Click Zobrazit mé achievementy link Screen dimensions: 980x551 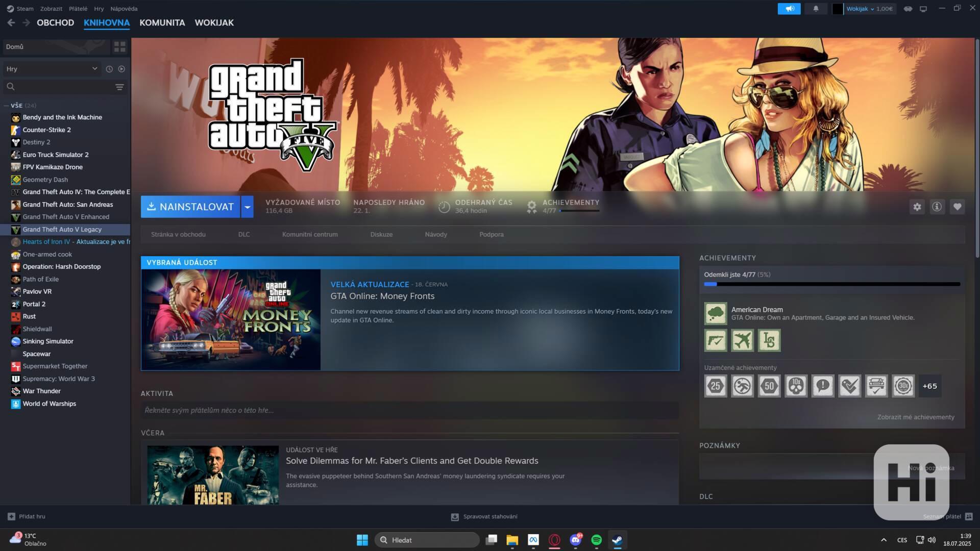click(916, 417)
